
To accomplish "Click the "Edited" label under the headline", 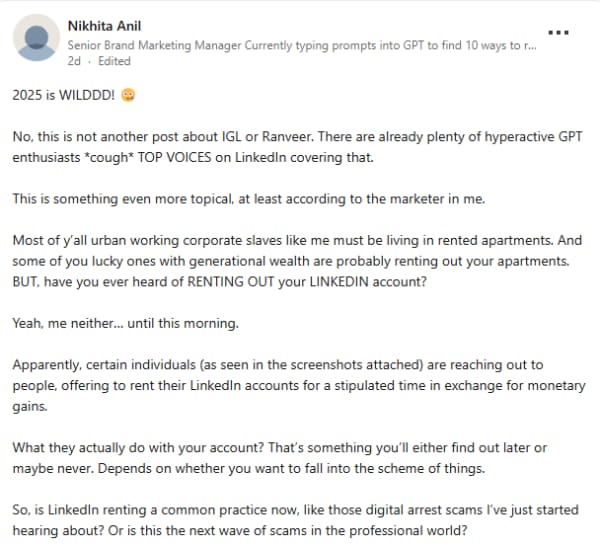I will point(114,61).
